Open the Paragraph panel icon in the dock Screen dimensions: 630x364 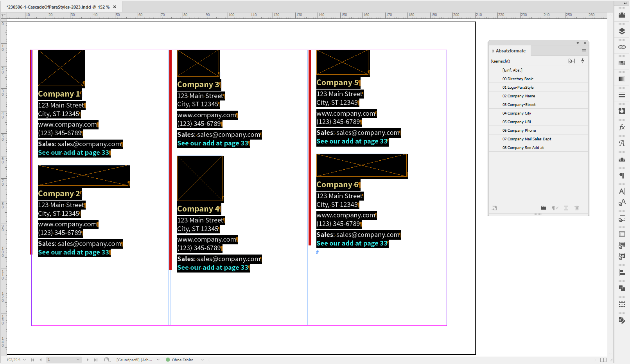[x=621, y=176]
